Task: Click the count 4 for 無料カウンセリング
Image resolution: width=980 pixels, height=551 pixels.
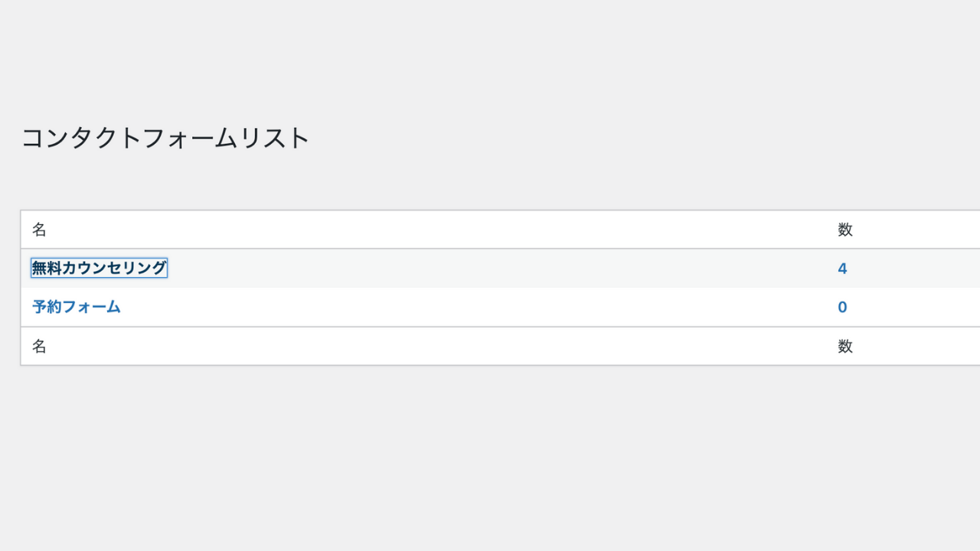Action: pyautogui.click(x=842, y=269)
